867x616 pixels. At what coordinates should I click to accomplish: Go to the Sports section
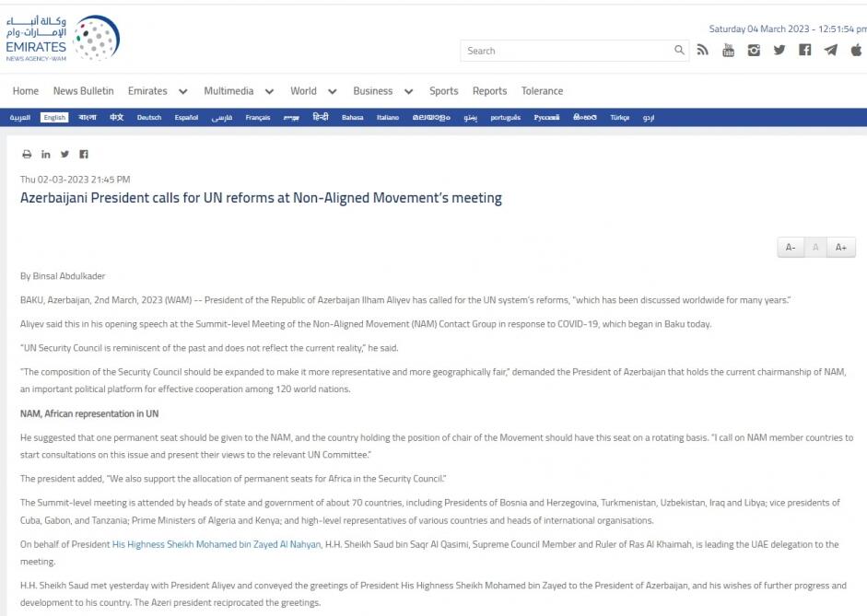coord(443,91)
